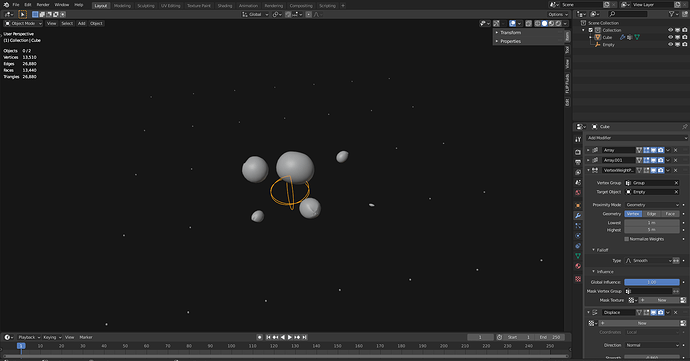Open the Object Mode dropdown
Image resolution: width=690 pixels, height=361 pixels.
pos(23,23)
